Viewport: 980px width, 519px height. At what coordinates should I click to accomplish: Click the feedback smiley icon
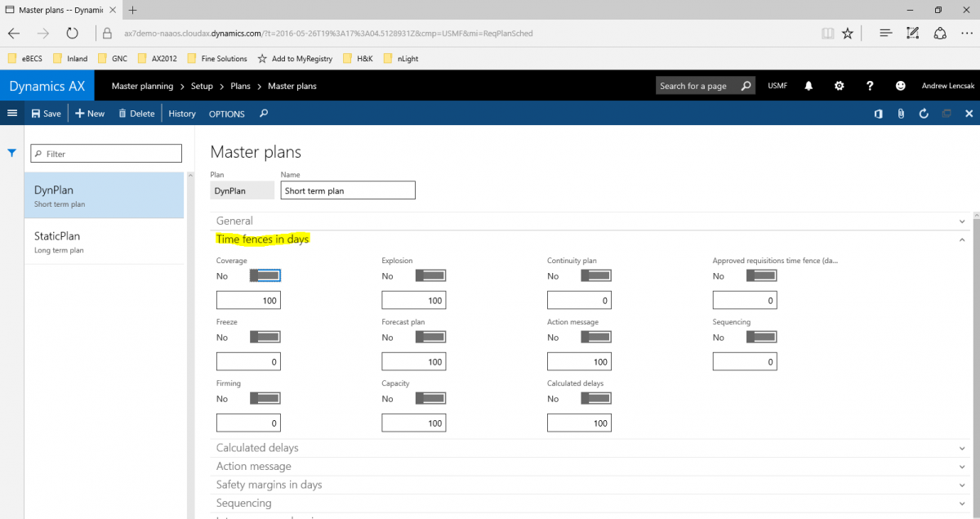pyautogui.click(x=901, y=86)
